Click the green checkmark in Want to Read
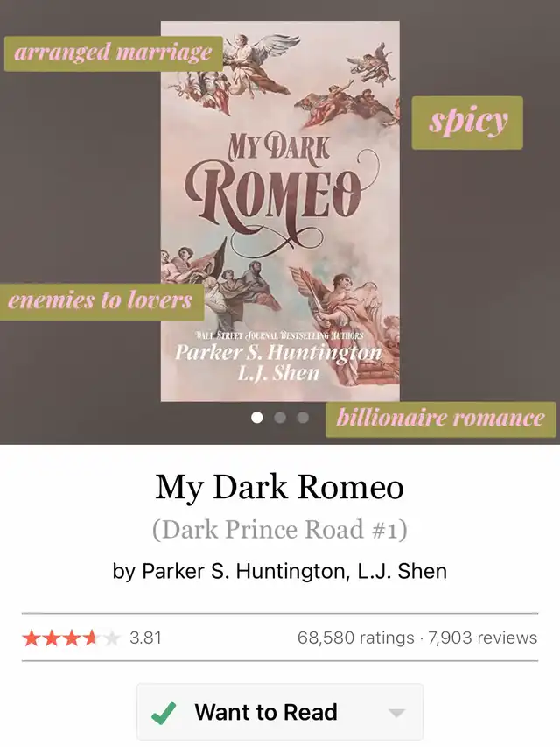This screenshot has width=560, height=747. click(164, 713)
